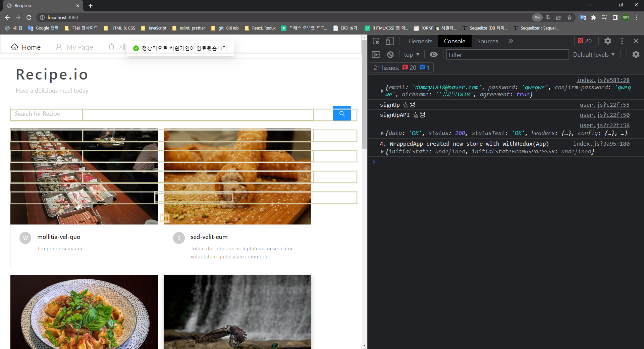Switch to the Sources tab
This screenshot has width=644, height=349.
pos(487,41)
